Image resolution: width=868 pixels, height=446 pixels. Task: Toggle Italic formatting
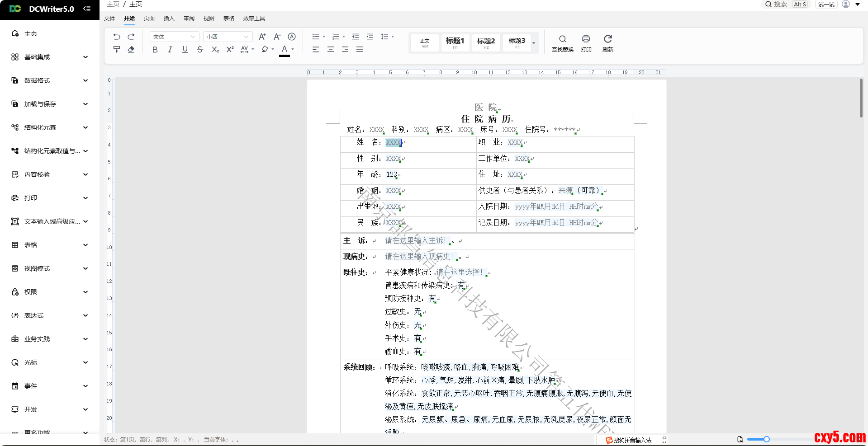tap(170, 49)
